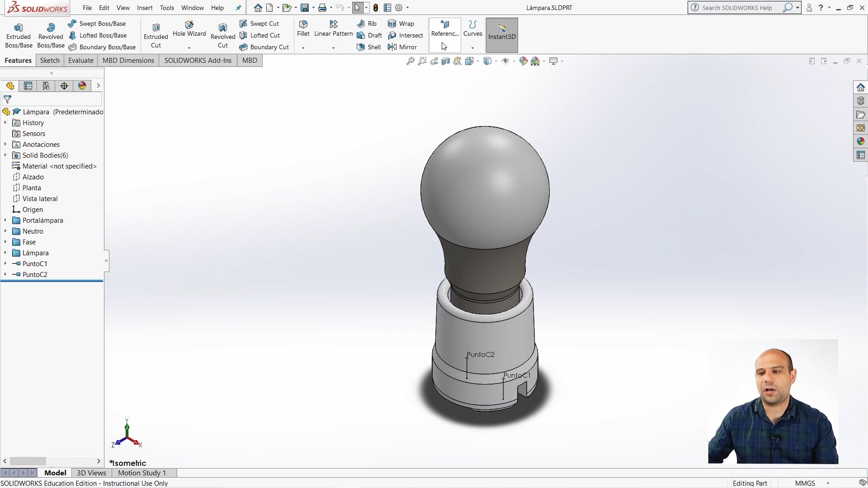Open the Zoom to Area tool
The height and width of the screenshot is (488, 868).
pos(422,61)
